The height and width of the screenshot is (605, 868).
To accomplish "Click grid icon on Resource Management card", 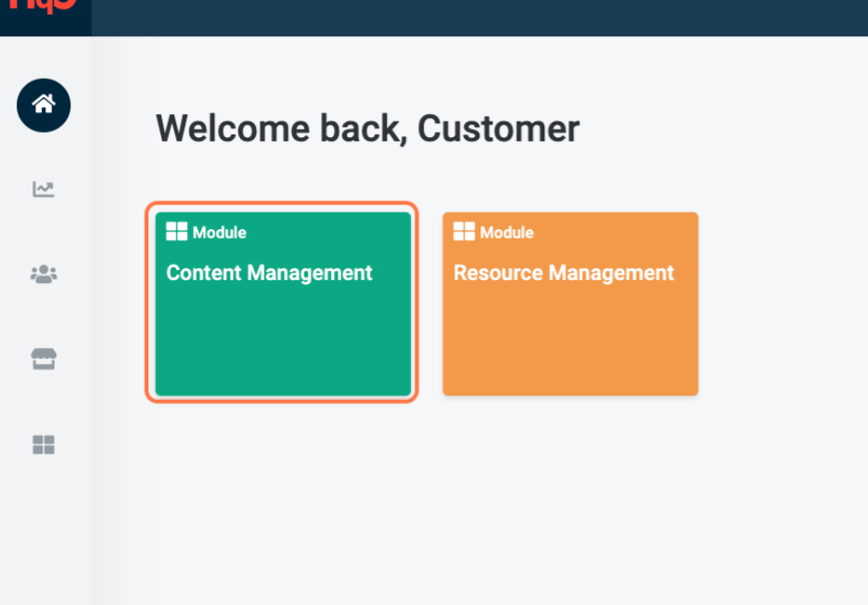I will coord(464,232).
